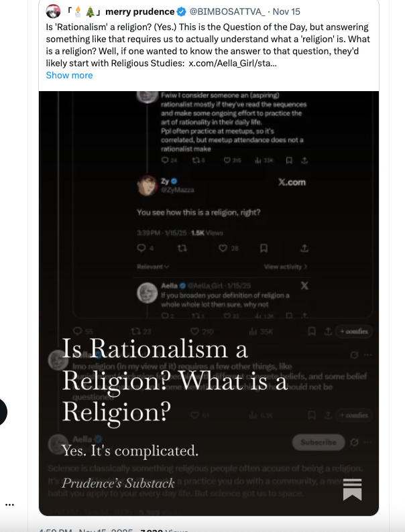The width and height of the screenshot is (405, 532).
Task: Expand the tweet with Show more
Action: point(69,75)
